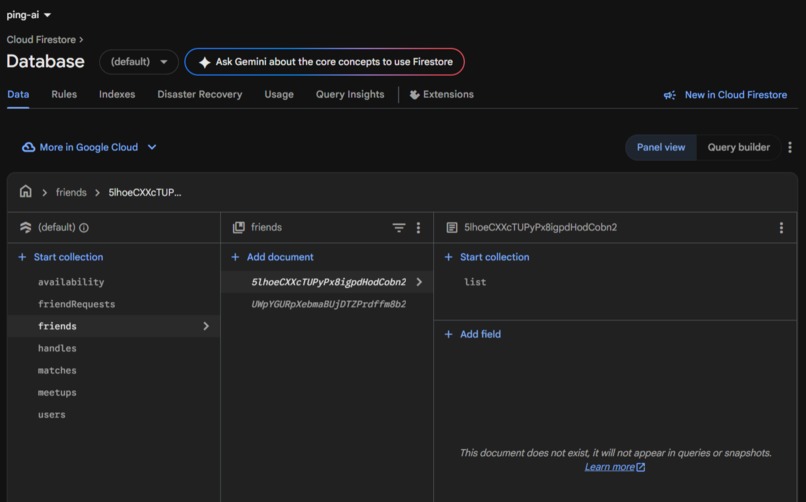The image size is (806, 502).
Task: Open the document panel overflow menu
Action: [781, 228]
